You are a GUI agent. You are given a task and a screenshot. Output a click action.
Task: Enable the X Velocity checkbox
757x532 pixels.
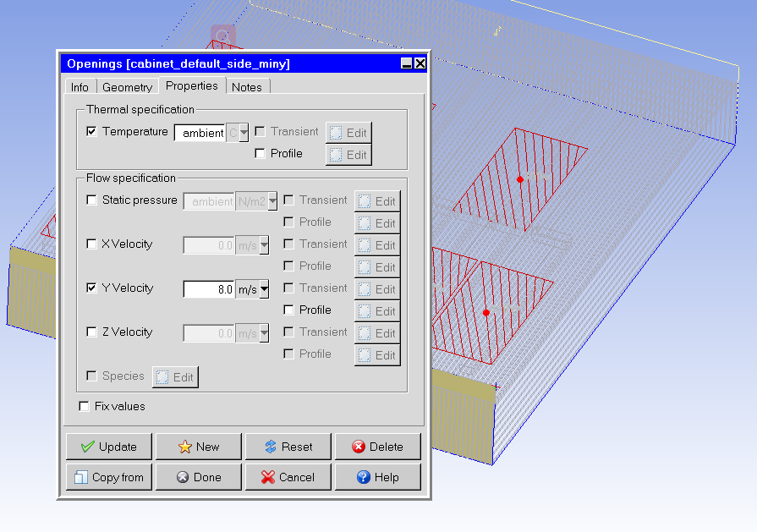[91, 244]
